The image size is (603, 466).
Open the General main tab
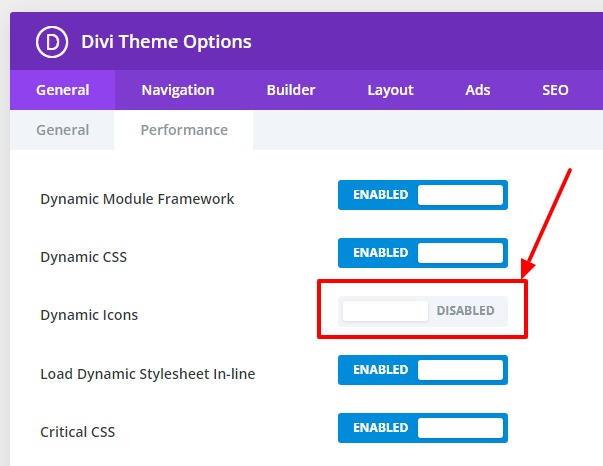(62, 90)
